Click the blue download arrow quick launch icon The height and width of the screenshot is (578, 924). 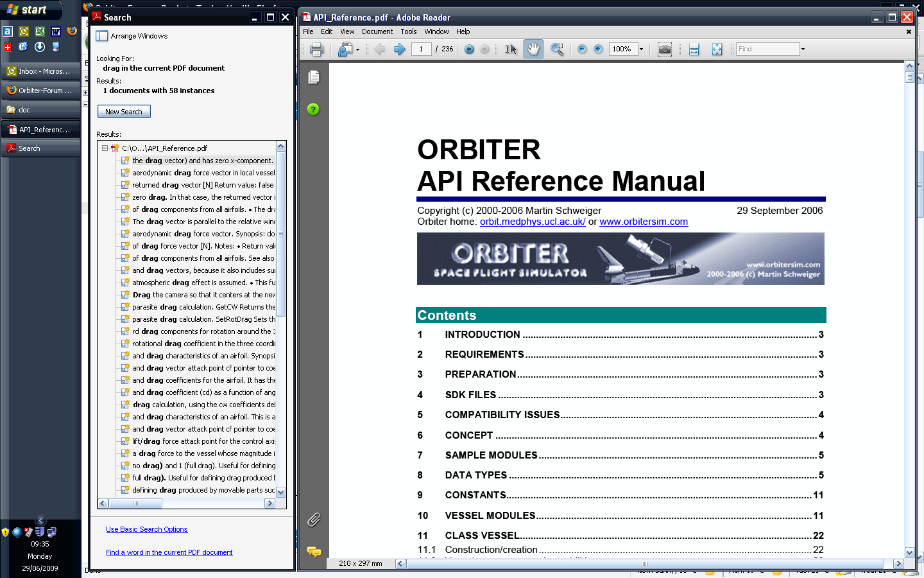40,47
